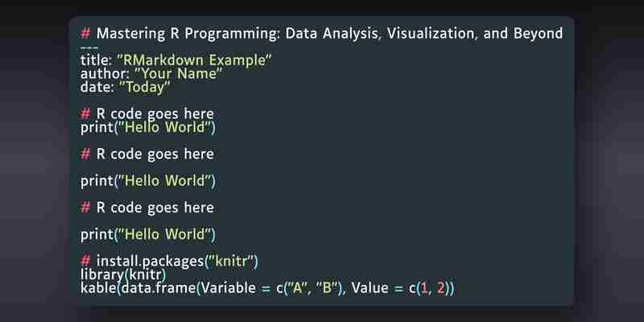Select the "B" string in the vector
Screen dimensions: 644x322
point(327,288)
